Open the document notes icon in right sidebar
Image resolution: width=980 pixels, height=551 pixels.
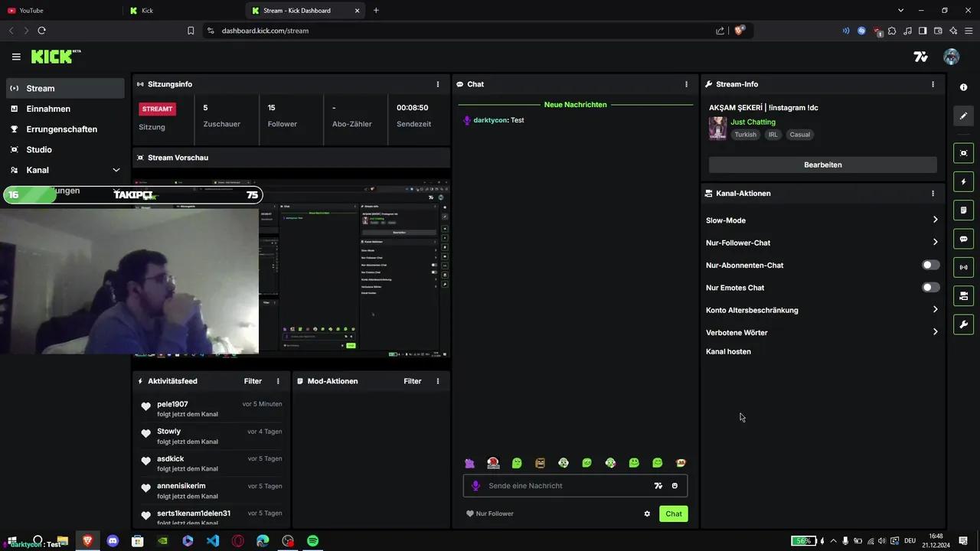tap(963, 210)
